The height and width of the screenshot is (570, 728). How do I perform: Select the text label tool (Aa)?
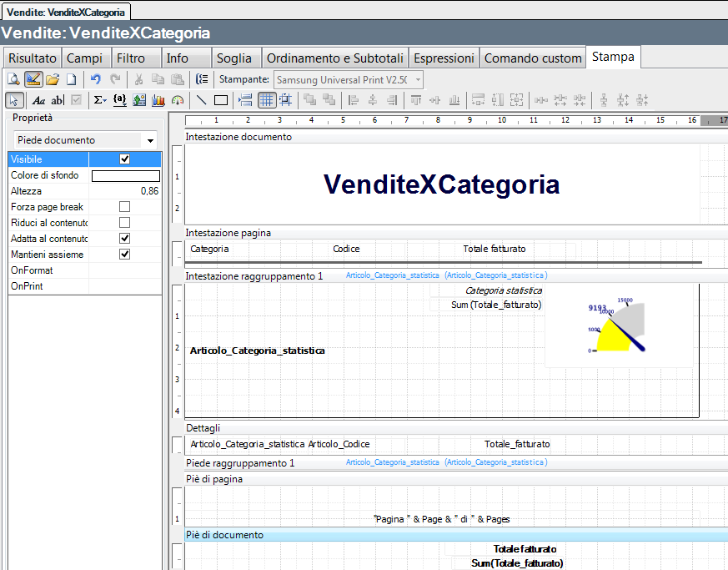[x=38, y=100]
